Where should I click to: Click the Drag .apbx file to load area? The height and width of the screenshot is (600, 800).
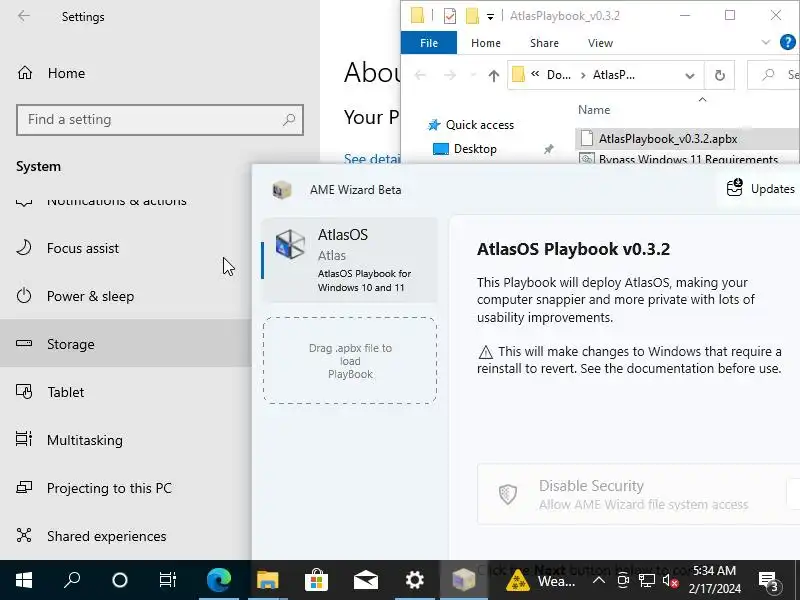[350, 361]
